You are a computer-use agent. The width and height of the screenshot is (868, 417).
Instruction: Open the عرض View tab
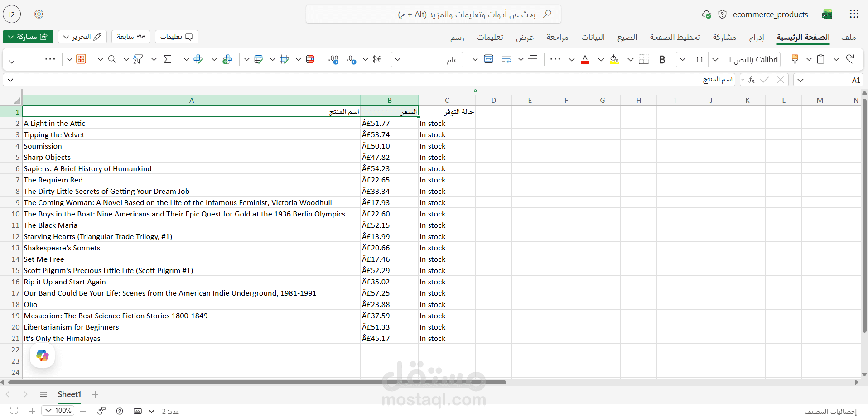(525, 37)
